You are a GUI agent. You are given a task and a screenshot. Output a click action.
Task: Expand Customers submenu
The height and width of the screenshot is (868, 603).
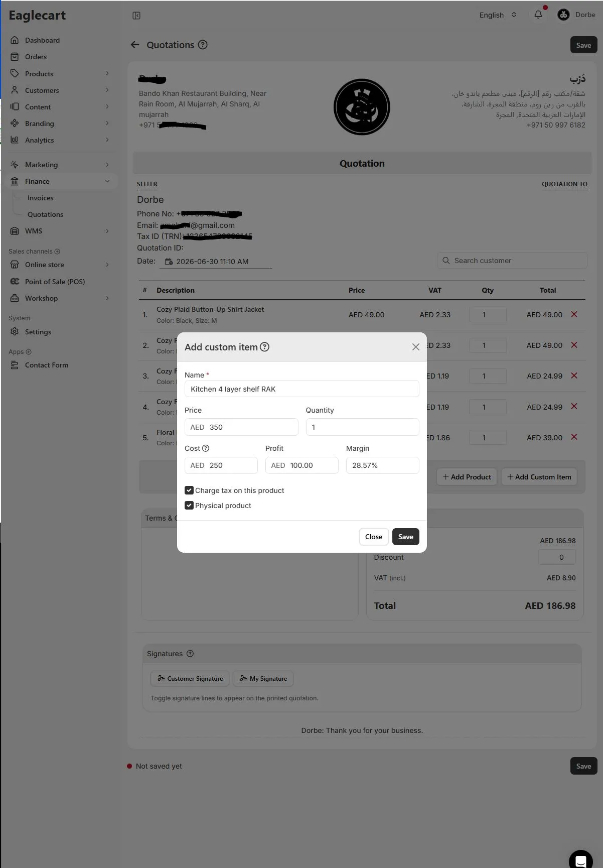107,90
